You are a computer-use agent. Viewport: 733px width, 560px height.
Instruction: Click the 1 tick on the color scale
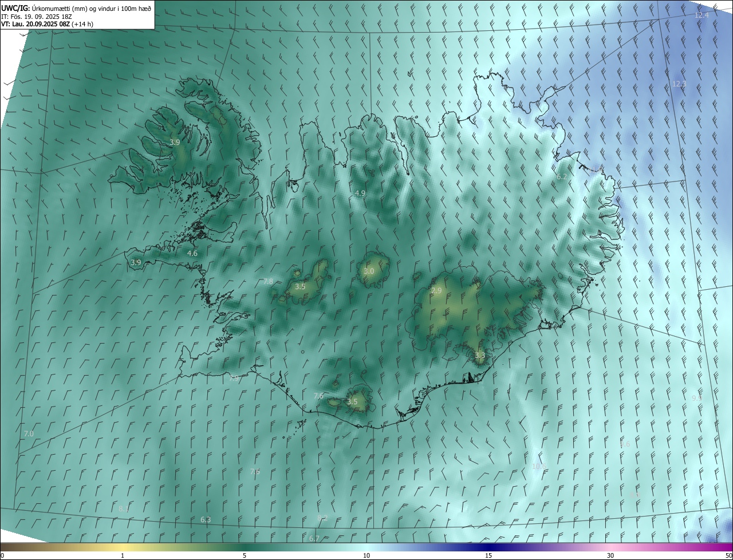(123, 555)
